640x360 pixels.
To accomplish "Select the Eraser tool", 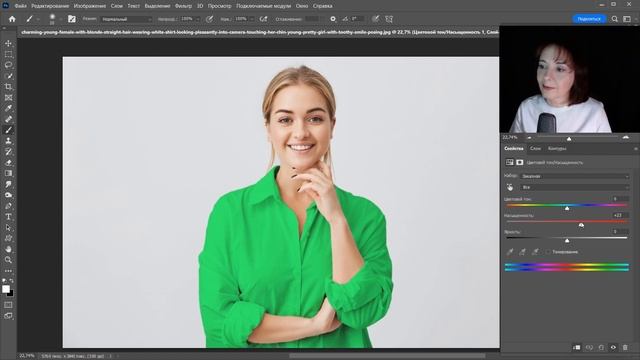I will pyautogui.click(x=8, y=162).
